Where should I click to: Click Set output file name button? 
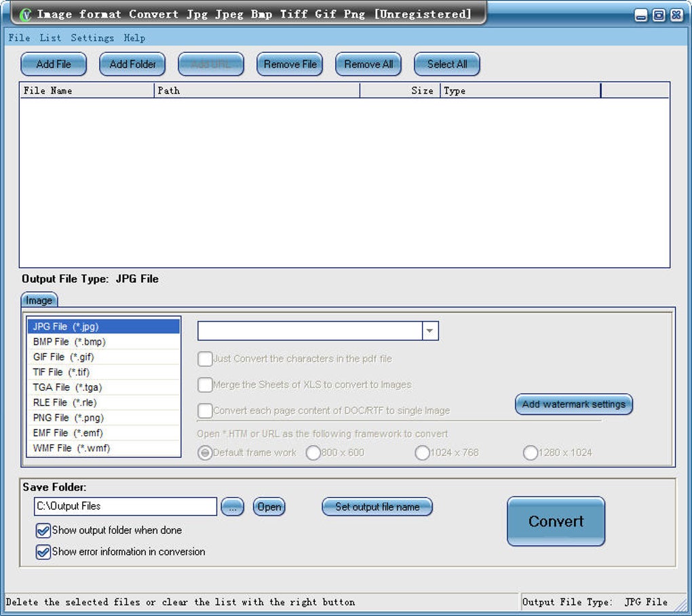(x=377, y=507)
